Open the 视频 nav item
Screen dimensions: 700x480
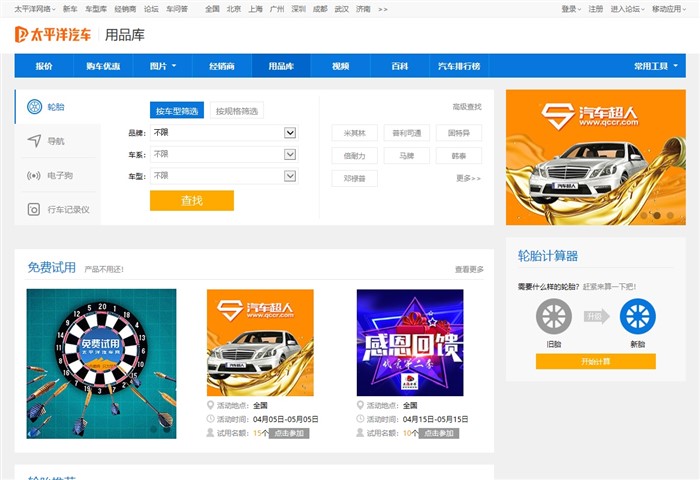pos(341,66)
